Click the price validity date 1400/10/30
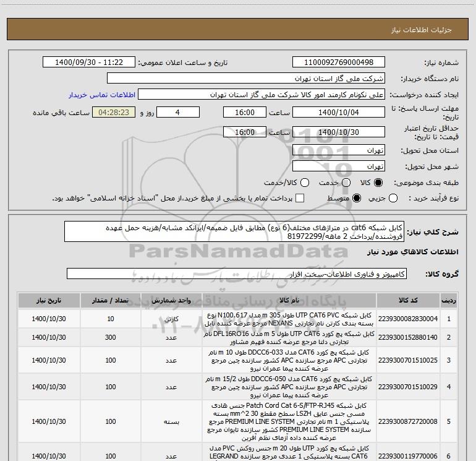Screen dimensions: 476x461 (x=339, y=132)
